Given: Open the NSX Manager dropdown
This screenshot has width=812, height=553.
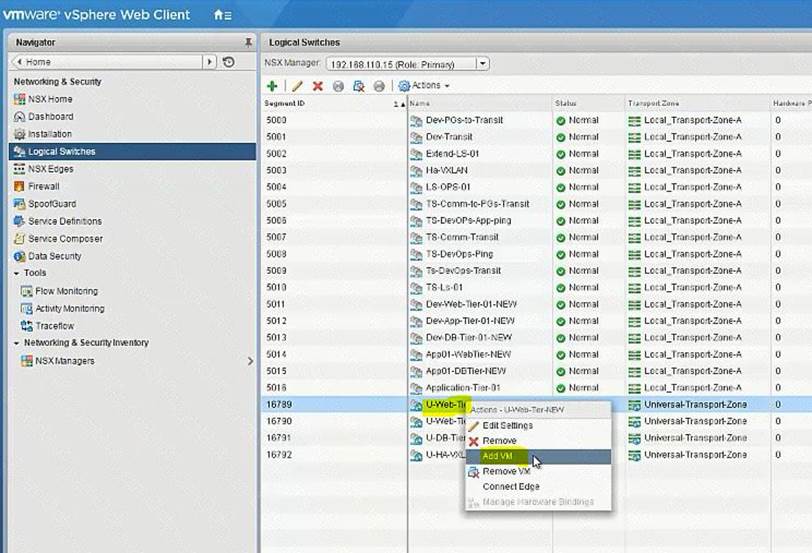Looking at the screenshot, I should point(483,64).
